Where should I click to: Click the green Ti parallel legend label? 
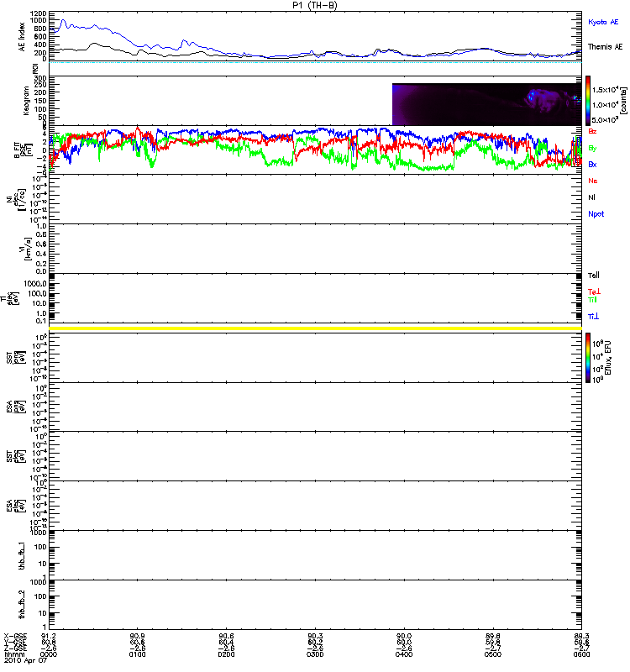click(x=592, y=300)
